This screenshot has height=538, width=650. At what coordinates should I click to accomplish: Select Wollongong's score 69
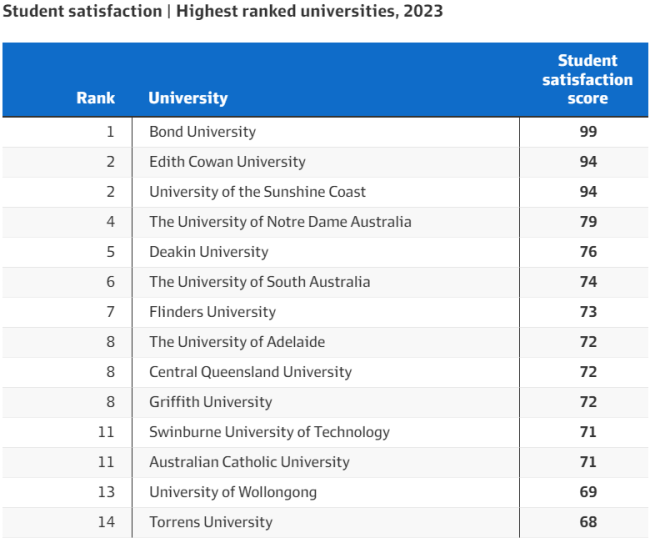point(588,492)
